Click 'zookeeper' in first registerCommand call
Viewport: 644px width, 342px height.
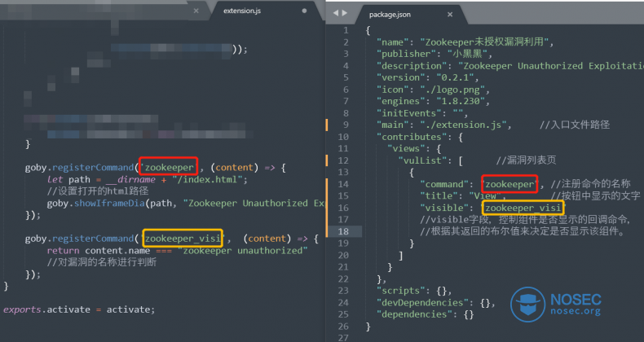(x=169, y=167)
